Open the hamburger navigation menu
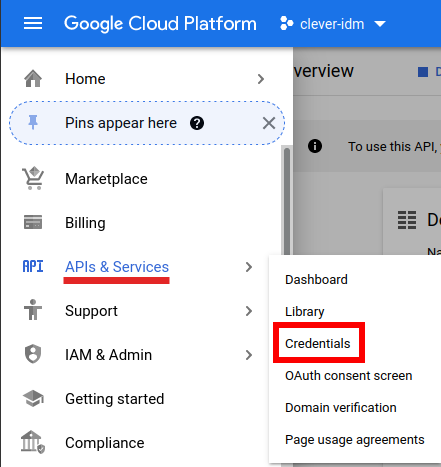The image size is (441, 467). click(33, 24)
